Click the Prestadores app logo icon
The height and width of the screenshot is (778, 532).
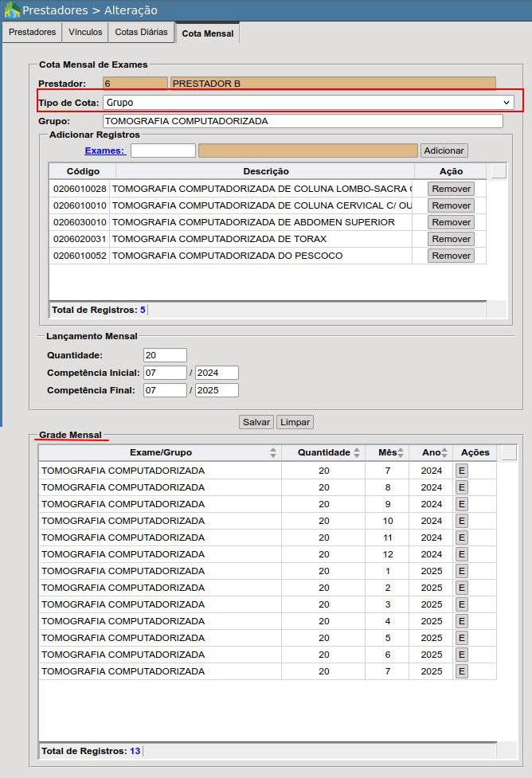(12, 10)
